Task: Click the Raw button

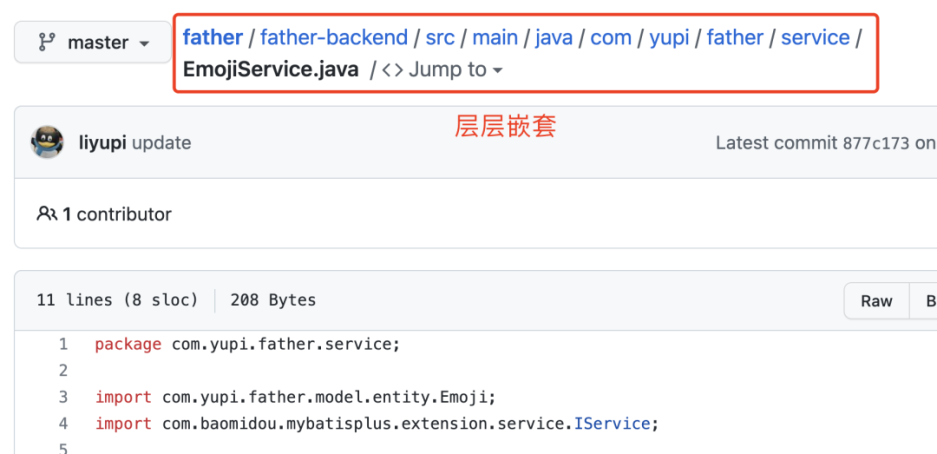Action: 876,301
